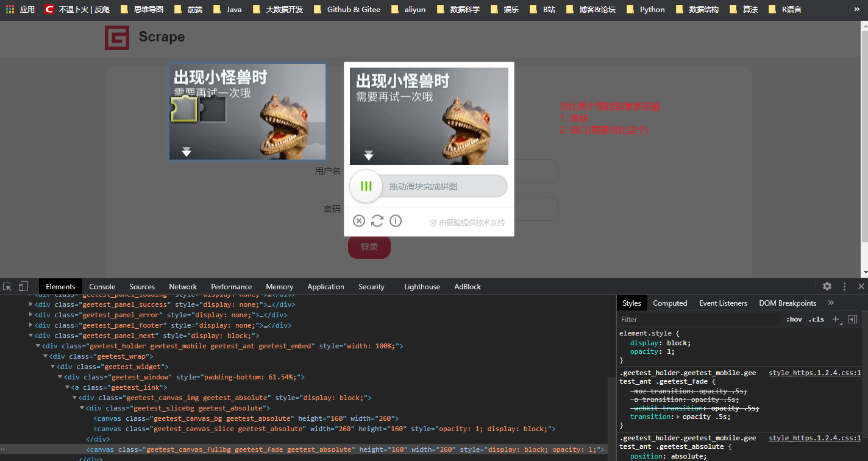The width and height of the screenshot is (868, 461).
Task: Expand the geetest_panel_success div node
Action: [x=31, y=304]
